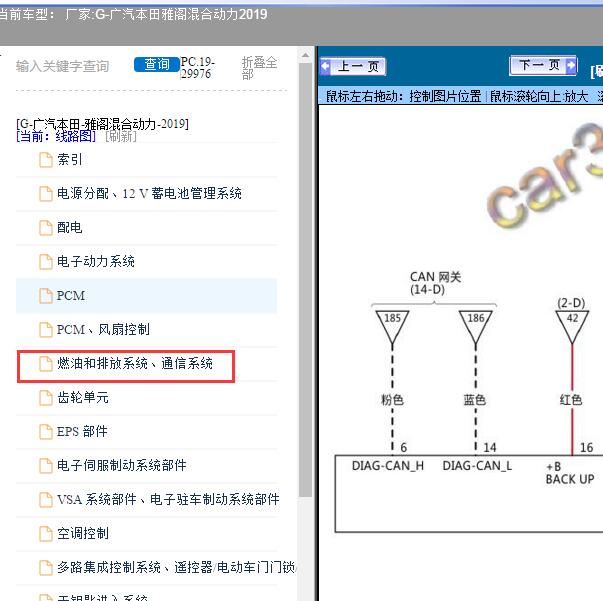Go to previous page with 上一页
The height and width of the screenshot is (601, 603).
click(x=353, y=67)
